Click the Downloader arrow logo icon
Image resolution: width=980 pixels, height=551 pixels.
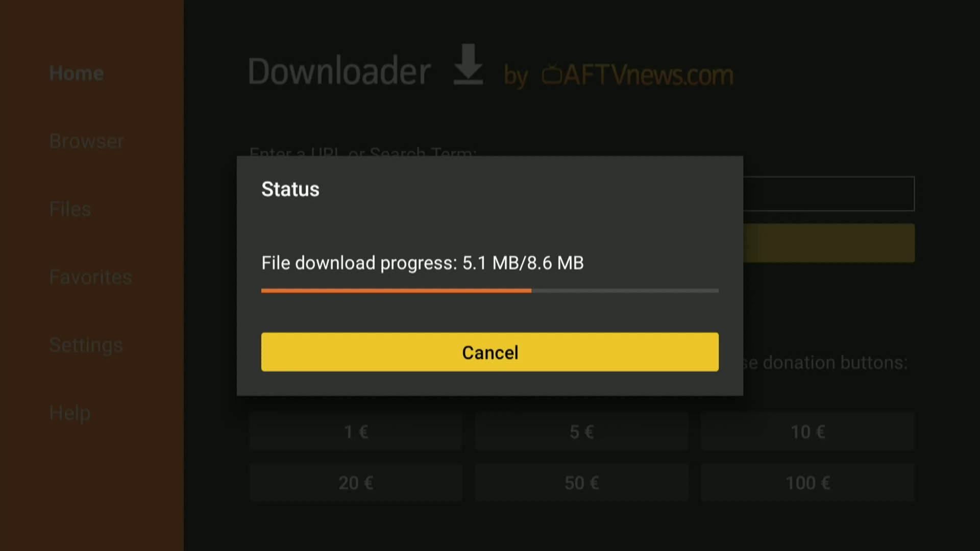[468, 64]
